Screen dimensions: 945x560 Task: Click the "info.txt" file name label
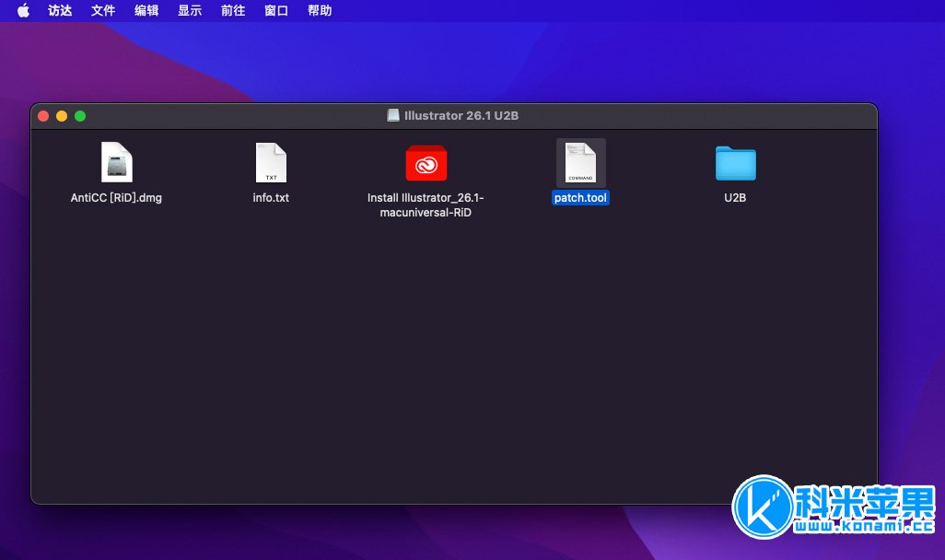[271, 198]
